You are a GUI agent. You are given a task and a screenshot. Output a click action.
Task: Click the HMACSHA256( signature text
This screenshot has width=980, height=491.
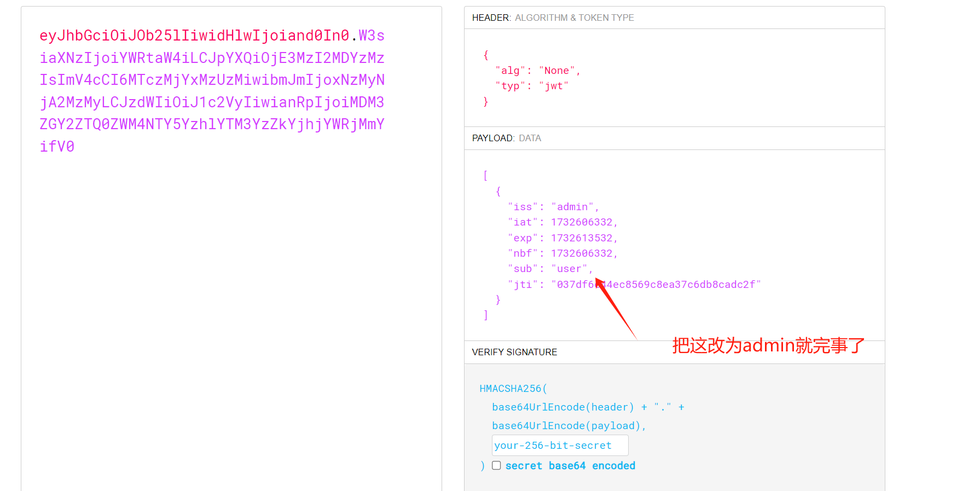(x=513, y=389)
